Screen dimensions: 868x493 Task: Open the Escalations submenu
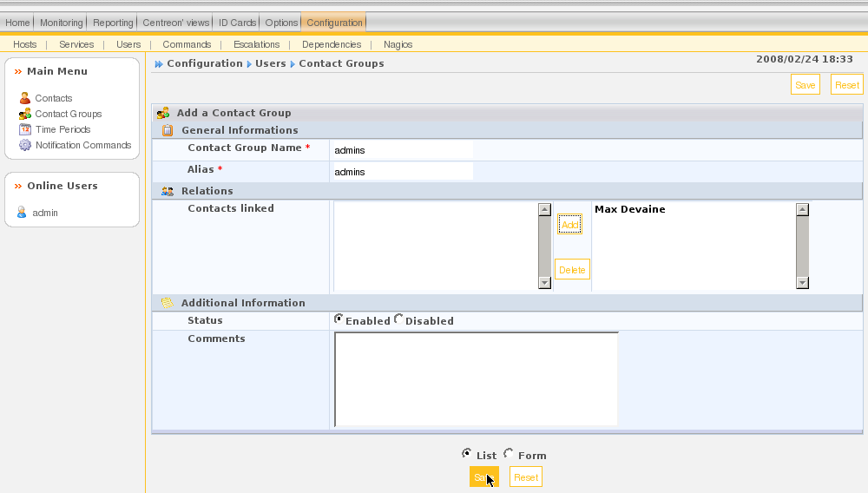click(256, 44)
